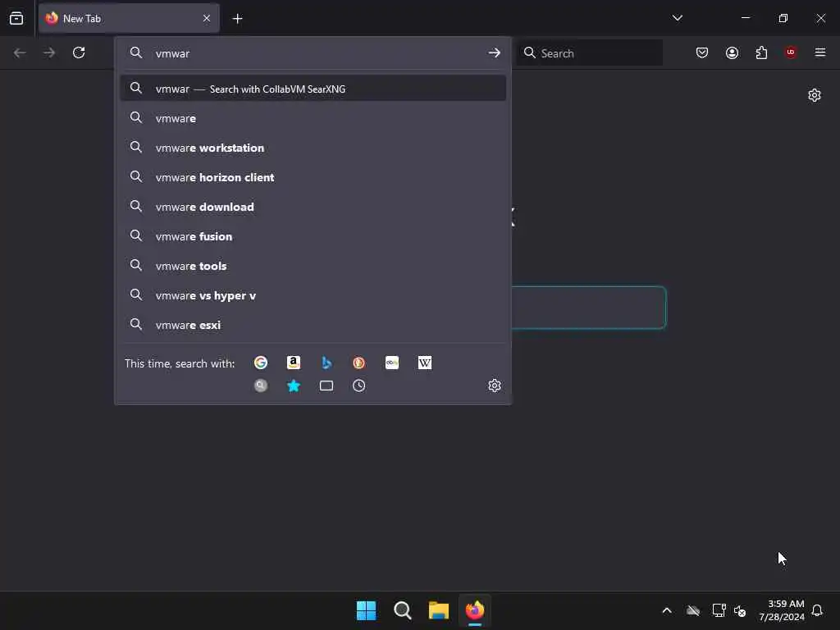The image size is (840, 630).
Task: Pick the 'vmware download' suggestion
Action: (x=313, y=207)
